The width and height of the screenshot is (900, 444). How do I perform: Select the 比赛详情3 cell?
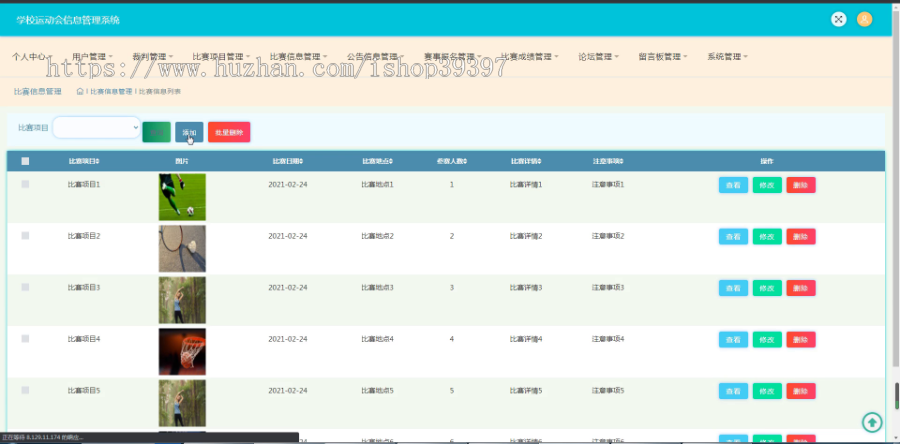[x=526, y=287]
